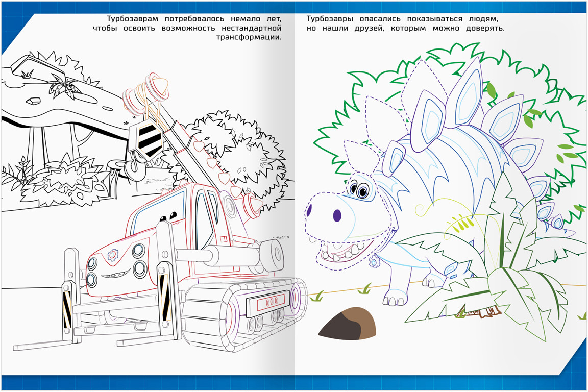Image resolution: width=588 pixels, height=392 pixels.
Task: Click the stegosaurus's purple nostril
Action: [337, 216]
